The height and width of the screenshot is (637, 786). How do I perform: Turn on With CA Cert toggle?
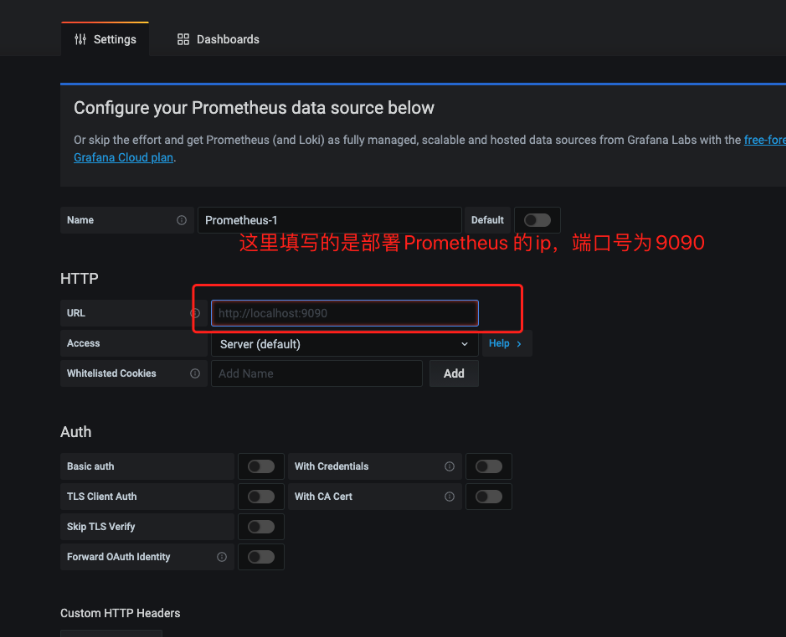(x=489, y=497)
